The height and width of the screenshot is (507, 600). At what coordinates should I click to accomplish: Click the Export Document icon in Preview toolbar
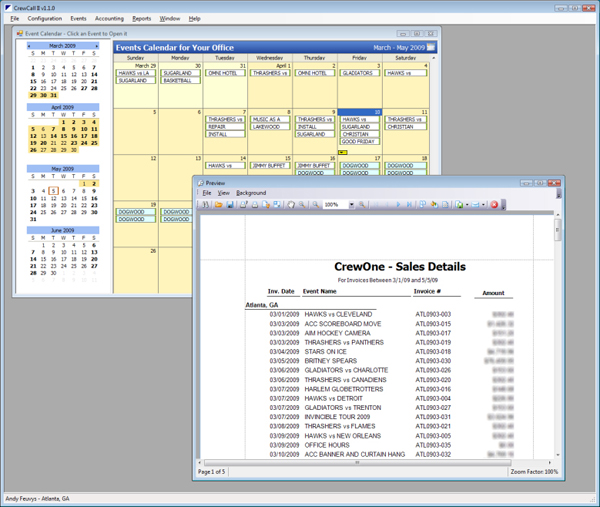tap(459, 205)
